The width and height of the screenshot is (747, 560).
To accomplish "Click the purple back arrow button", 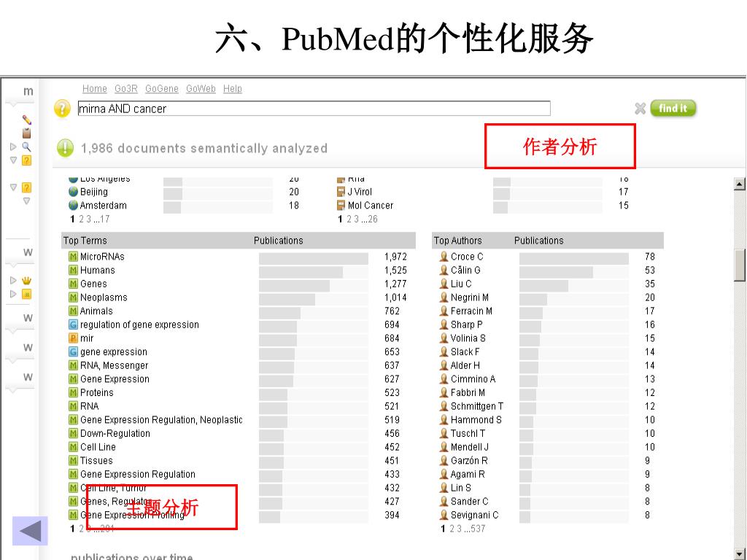I will coord(30,531).
